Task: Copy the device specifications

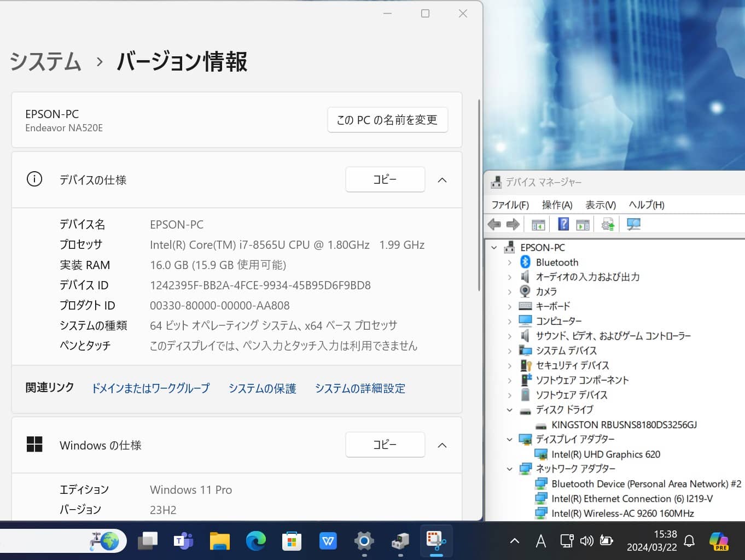Action: (x=385, y=179)
